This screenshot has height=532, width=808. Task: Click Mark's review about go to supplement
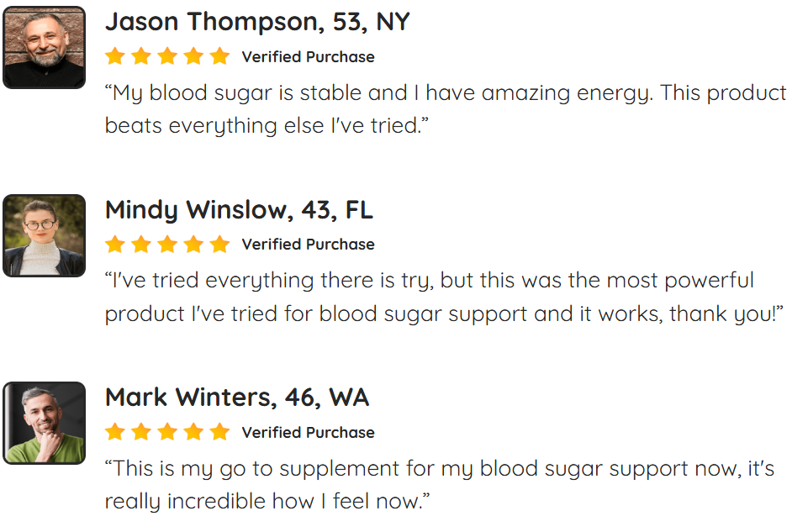click(440, 485)
